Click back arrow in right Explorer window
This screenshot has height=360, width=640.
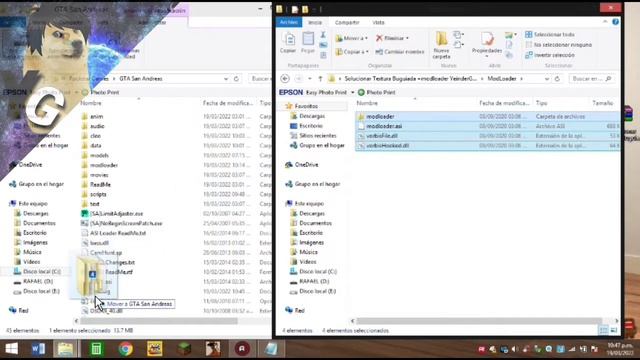point(285,78)
